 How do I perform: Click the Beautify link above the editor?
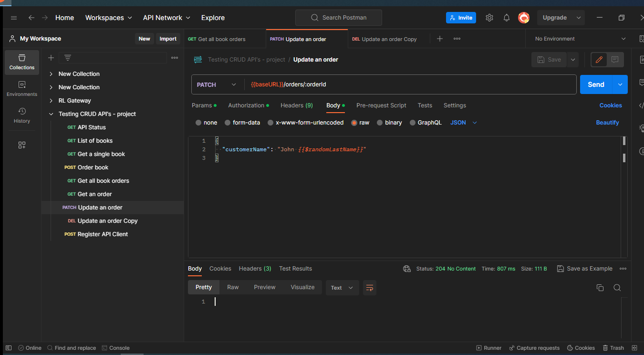(607, 123)
